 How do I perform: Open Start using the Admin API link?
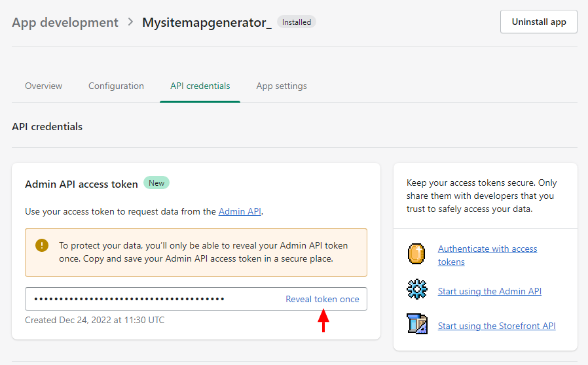click(x=490, y=291)
